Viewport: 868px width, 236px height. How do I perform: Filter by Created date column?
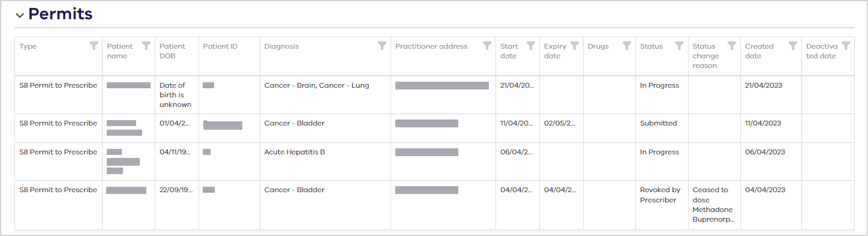tap(793, 46)
